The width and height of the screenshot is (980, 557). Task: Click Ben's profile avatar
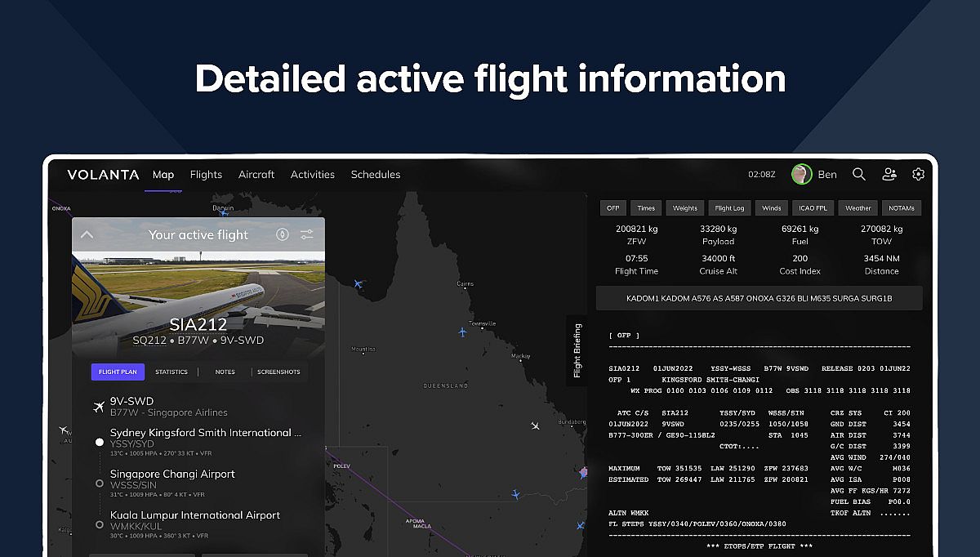(801, 174)
